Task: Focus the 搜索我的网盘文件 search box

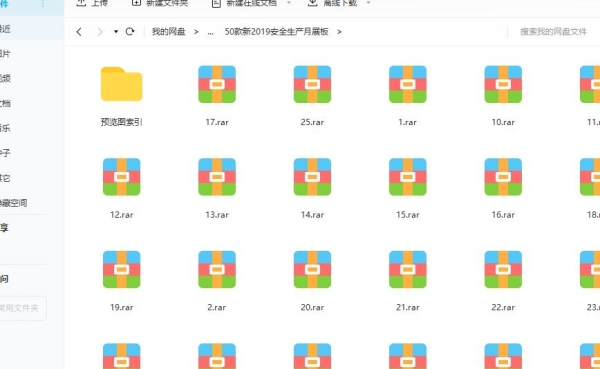Action: tap(553, 32)
